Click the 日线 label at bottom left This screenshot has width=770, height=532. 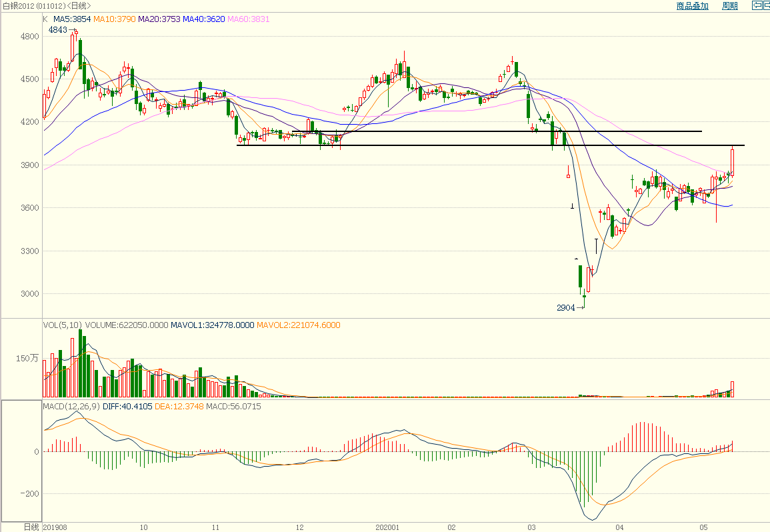(31, 527)
